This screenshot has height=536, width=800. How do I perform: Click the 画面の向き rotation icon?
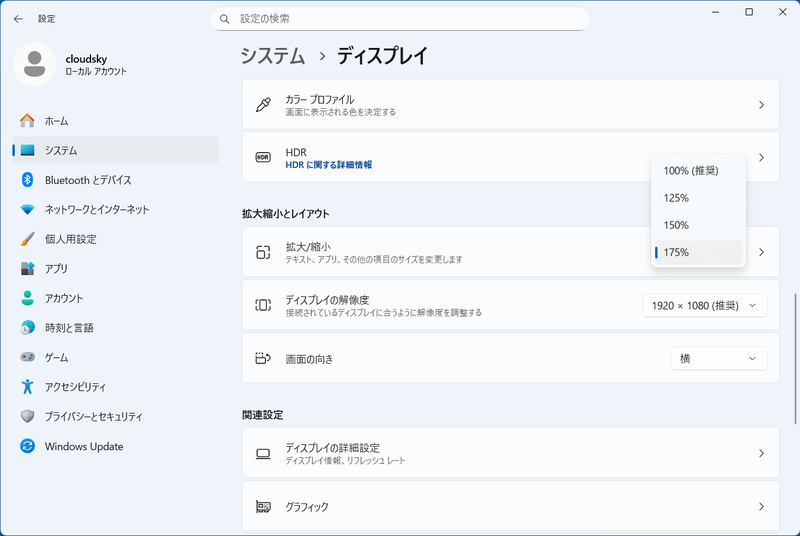tap(263, 358)
